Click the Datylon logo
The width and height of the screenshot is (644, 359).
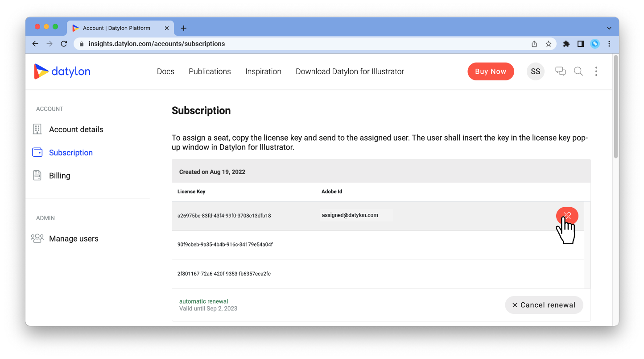[x=62, y=71]
